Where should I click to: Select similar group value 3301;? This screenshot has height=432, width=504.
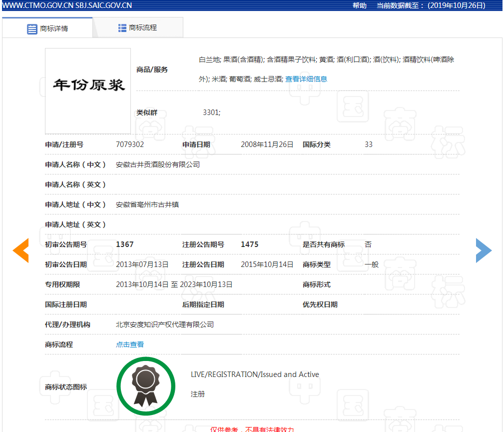(x=211, y=112)
